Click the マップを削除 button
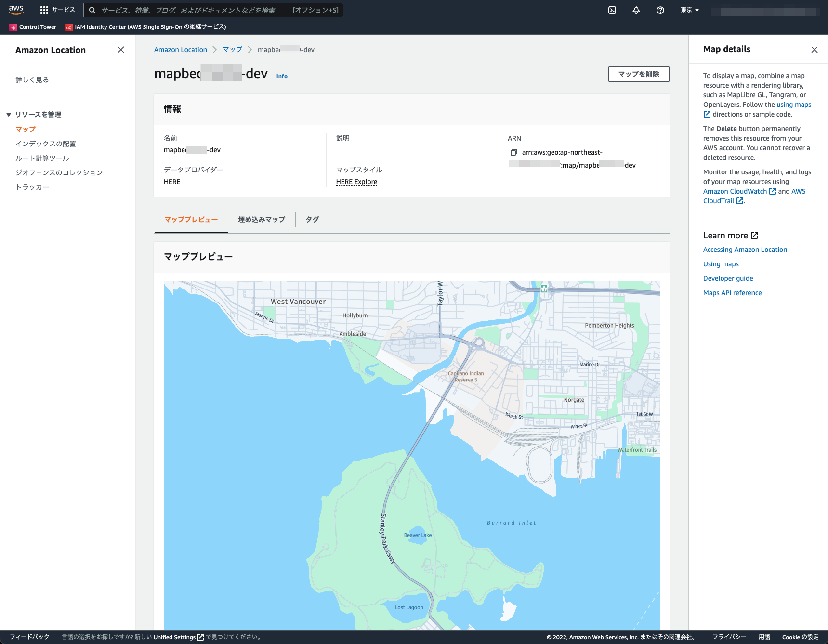 (x=639, y=74)
